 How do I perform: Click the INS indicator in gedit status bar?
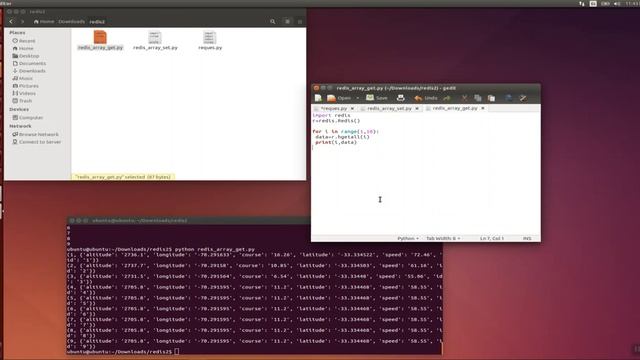[x=527, y=238]
